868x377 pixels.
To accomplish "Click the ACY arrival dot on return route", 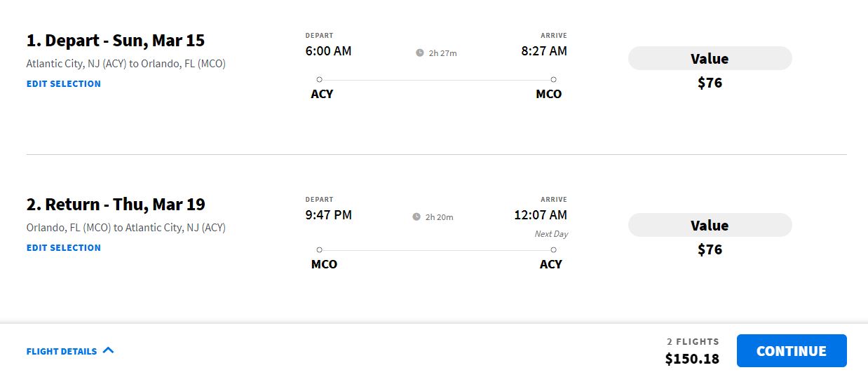I will 553,249.
